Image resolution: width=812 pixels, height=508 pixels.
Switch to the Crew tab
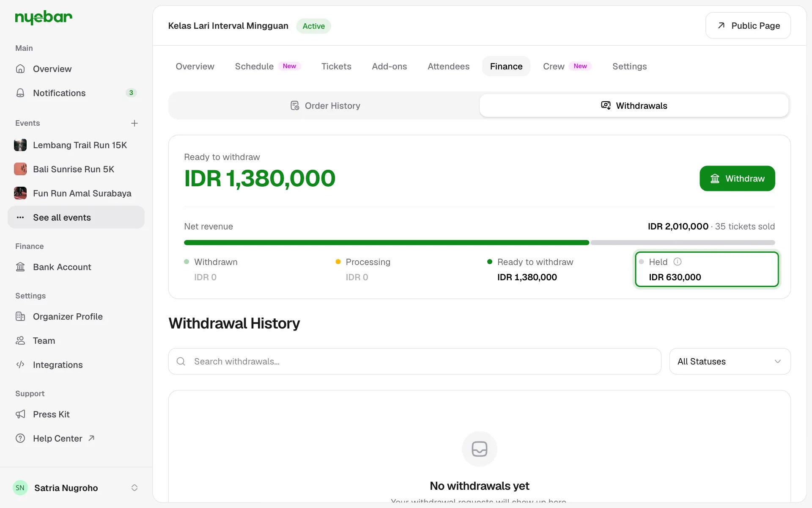[567, 66]
